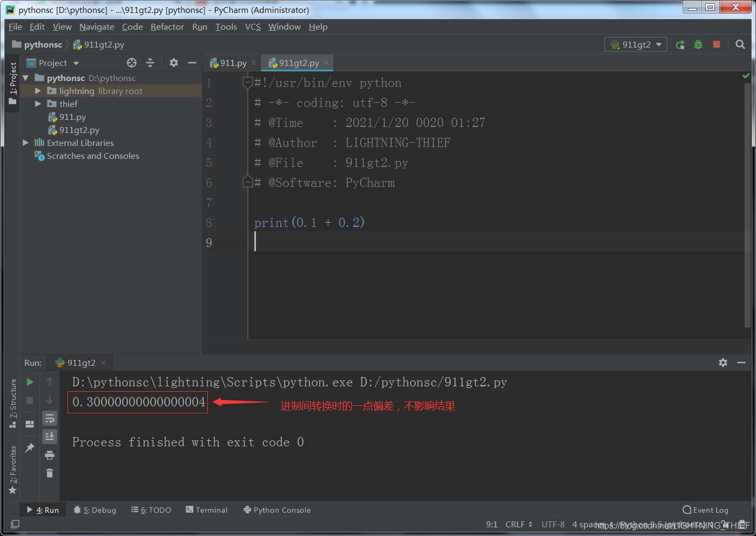This screenshot has height=536, width=756.
Task: Close the 911gt2.py editor tab
Action: (x=326, y=63)
